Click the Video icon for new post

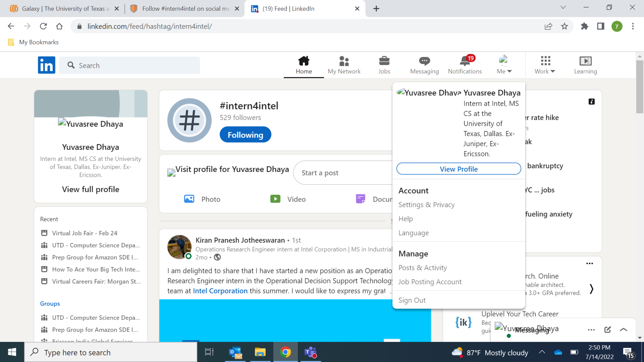pyautogui.click(x=275, y=199)
